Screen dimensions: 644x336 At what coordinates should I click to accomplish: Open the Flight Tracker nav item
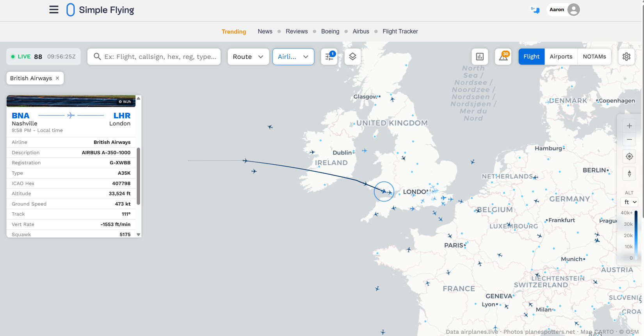click(400, 32)
